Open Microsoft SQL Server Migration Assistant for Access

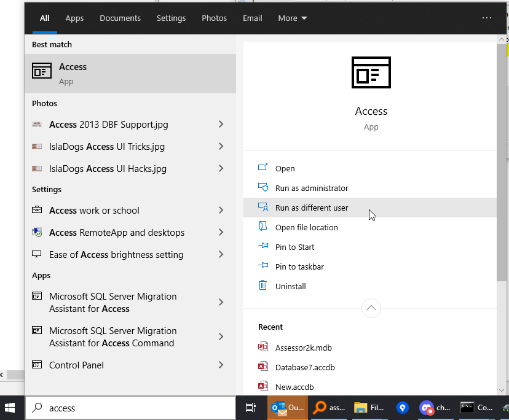click(x=130, y=302)
